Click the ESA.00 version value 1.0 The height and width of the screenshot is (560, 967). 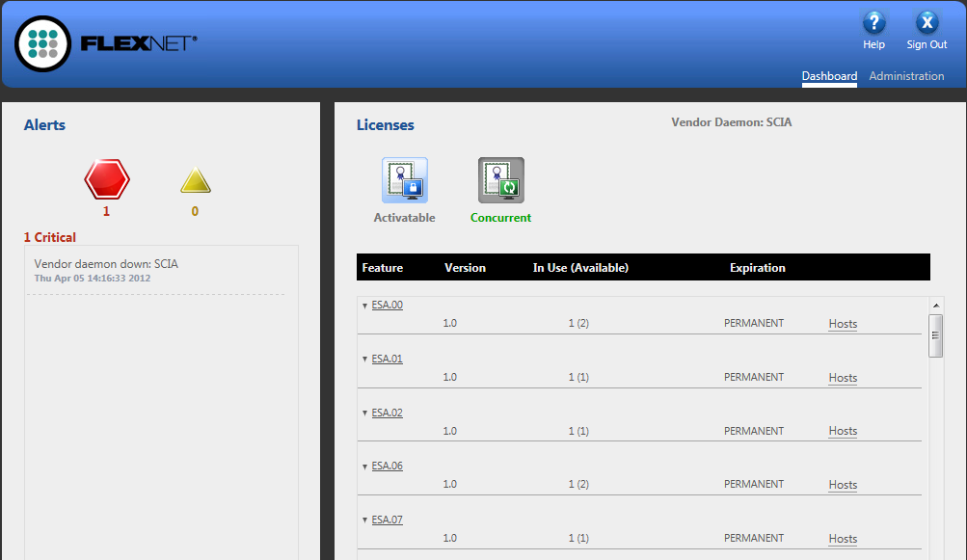pos(449,323)
